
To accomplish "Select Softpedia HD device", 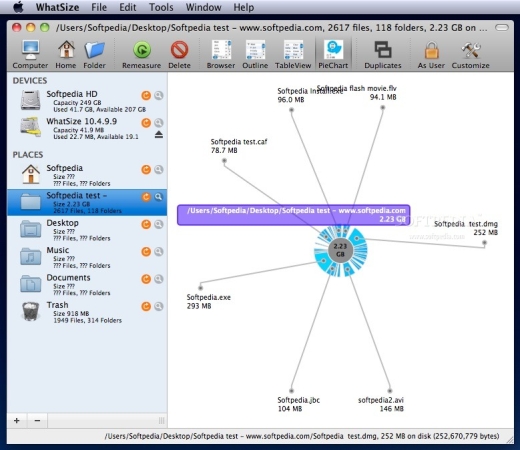I will point(87,101).
